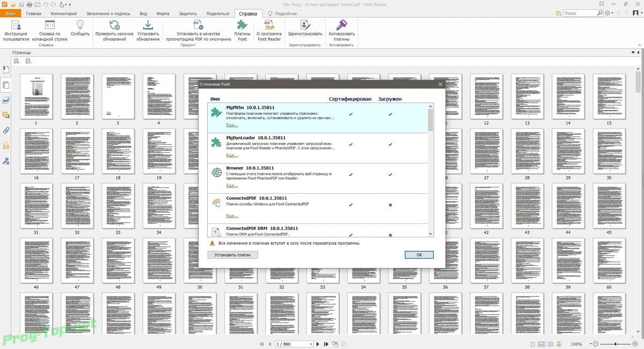The height and width of the screenshot is (349, 644).
Task: Click Установить плагин button in dialog
Action: (x=232, y=255)
